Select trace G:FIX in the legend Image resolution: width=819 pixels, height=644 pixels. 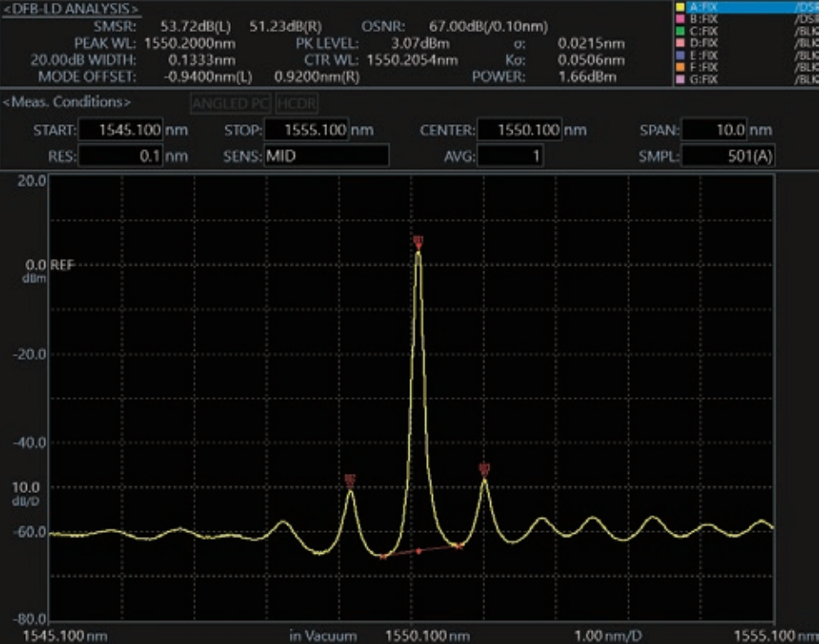tap(703, 79)
